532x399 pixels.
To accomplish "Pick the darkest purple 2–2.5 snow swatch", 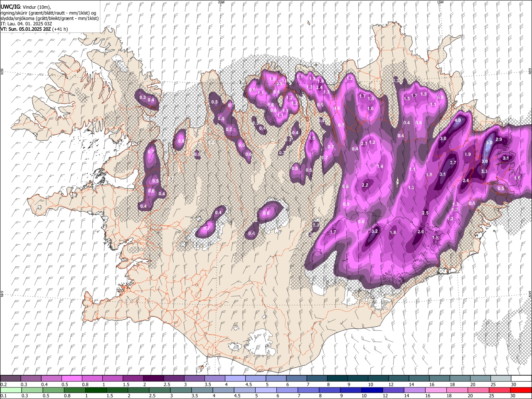I will click(153, 379).
